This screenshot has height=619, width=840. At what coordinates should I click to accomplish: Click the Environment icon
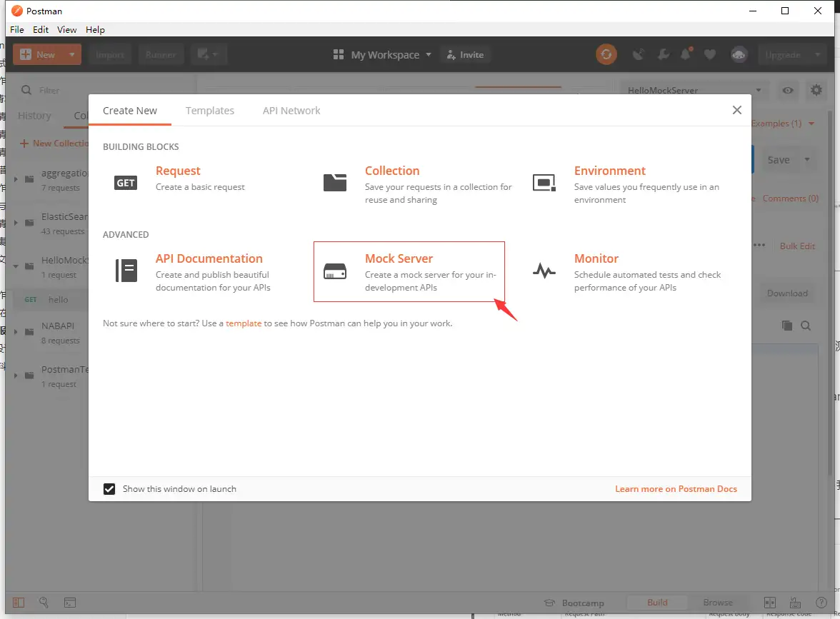544,183
